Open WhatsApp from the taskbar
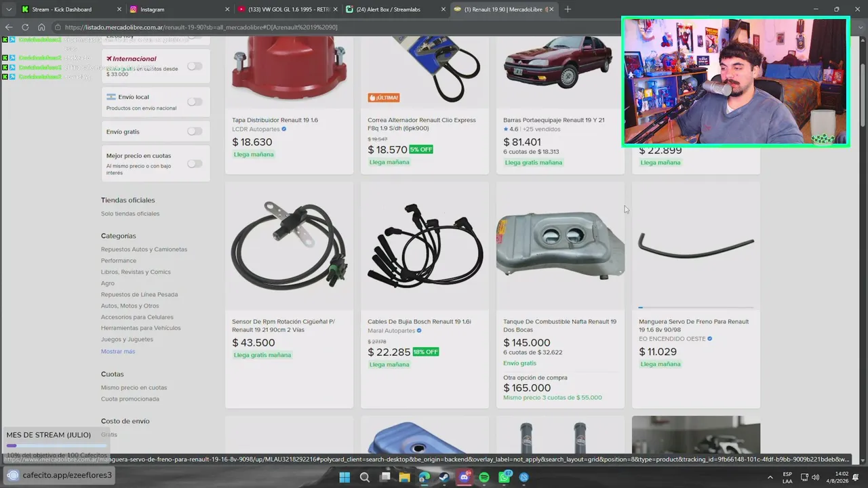This screenshot has width=868, height=488. click(x=505, y=477)
